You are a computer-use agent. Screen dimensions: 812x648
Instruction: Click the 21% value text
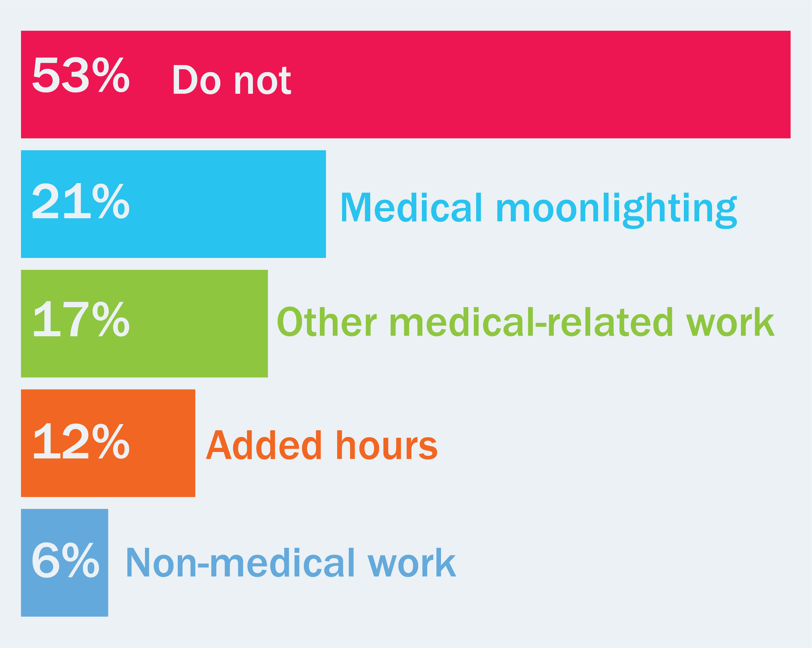[x=81, y=201]
